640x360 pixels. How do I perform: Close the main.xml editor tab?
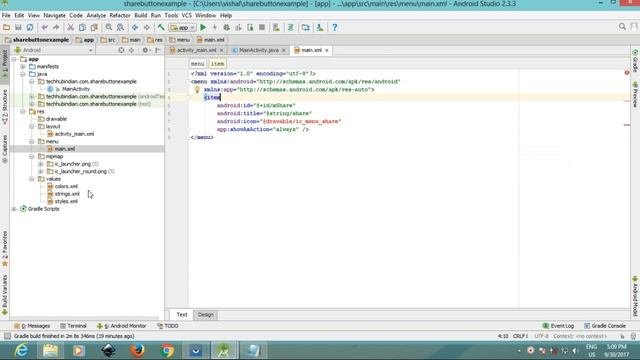327,50
